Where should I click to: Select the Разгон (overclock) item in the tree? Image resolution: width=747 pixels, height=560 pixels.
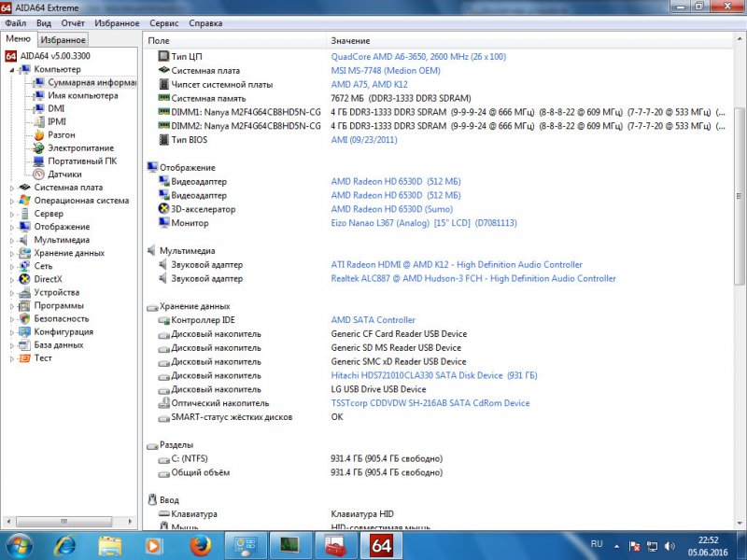click(x=61, y=134)
